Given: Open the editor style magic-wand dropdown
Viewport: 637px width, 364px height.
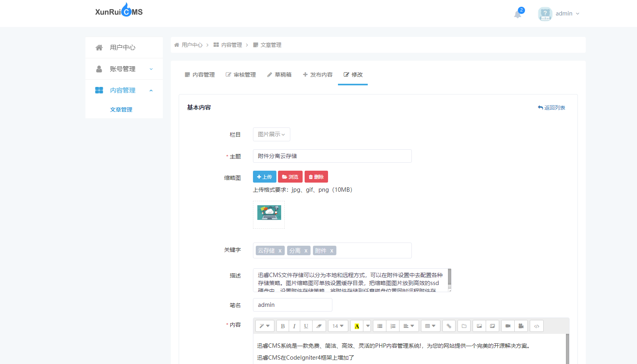Looking at the screenshot, I should pyautogui.click(x=265, y=326).
